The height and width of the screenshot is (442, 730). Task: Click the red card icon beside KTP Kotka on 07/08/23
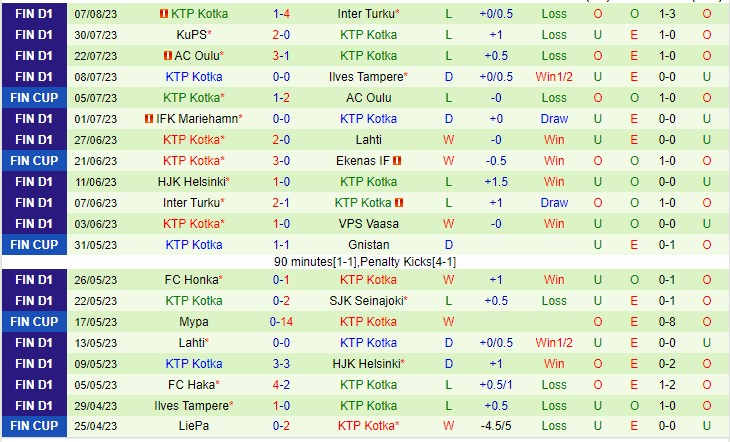point(165,14)
